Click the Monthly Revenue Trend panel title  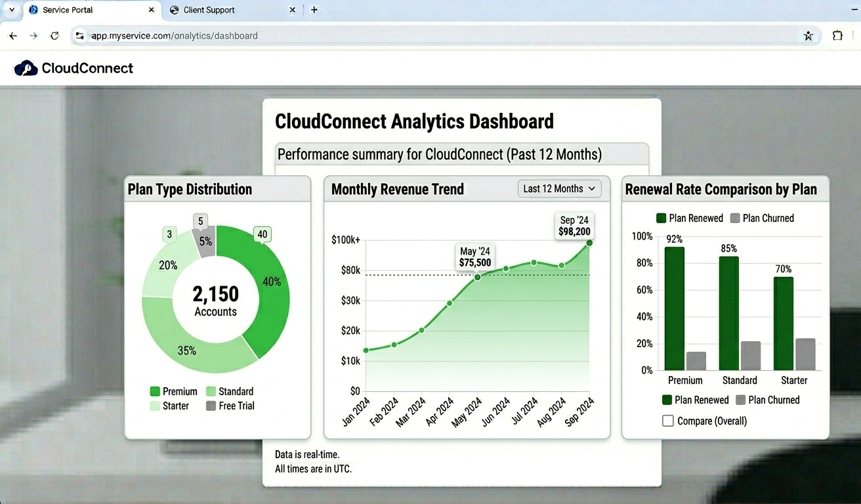point(398,190)
